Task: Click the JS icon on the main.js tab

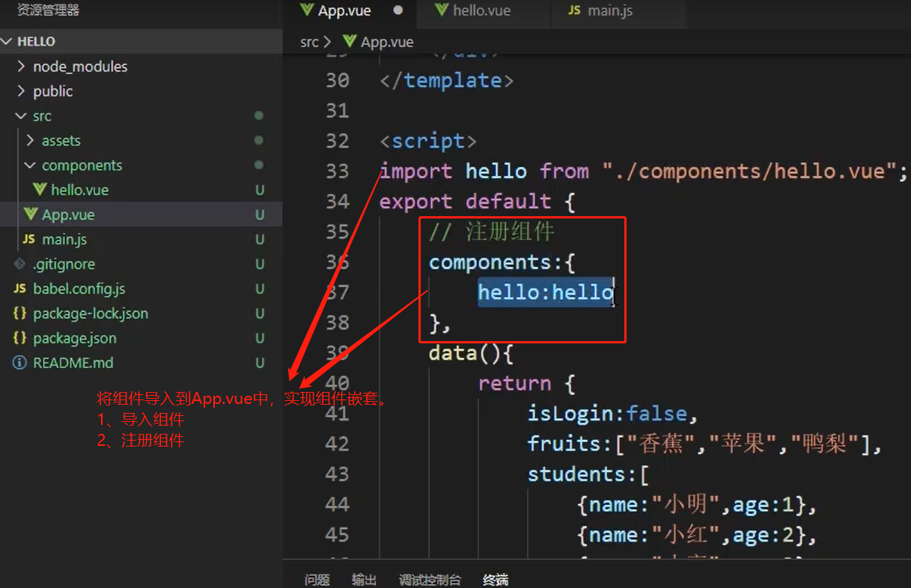Action: 575,10
